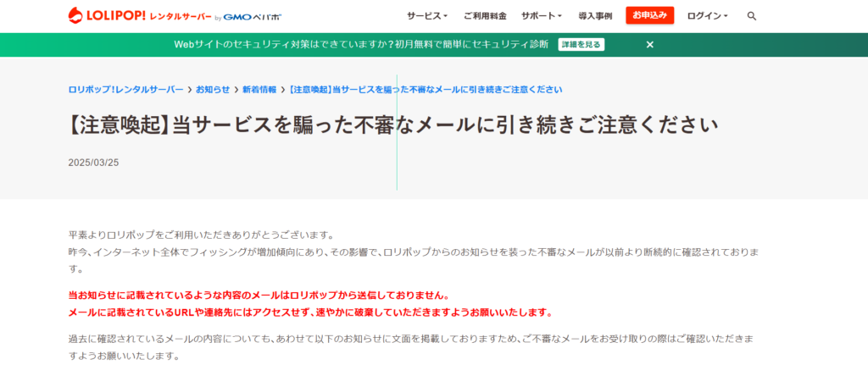The height and width of the screenshot is (365, 868).
Task: Click the paragraph starting 過去に確認されているメール
Action: point(410,346)
